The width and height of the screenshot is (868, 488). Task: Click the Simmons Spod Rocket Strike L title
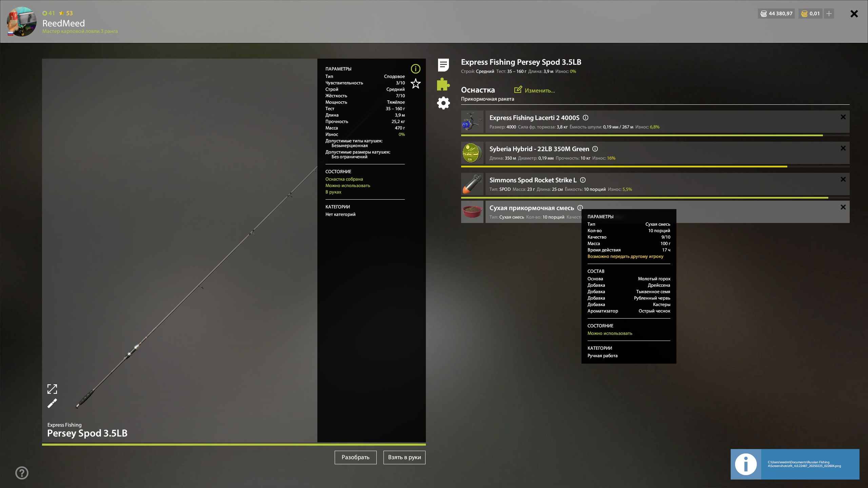point(533,180)
